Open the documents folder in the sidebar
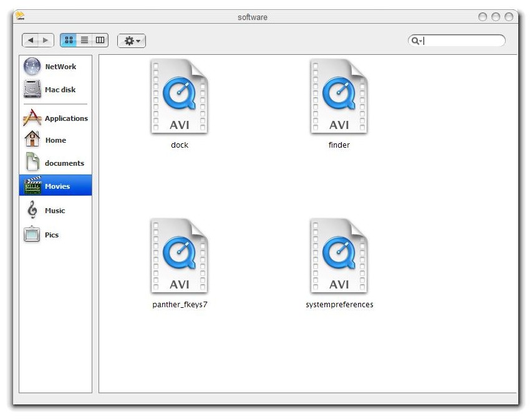532x420 pixels. [65, 163]
